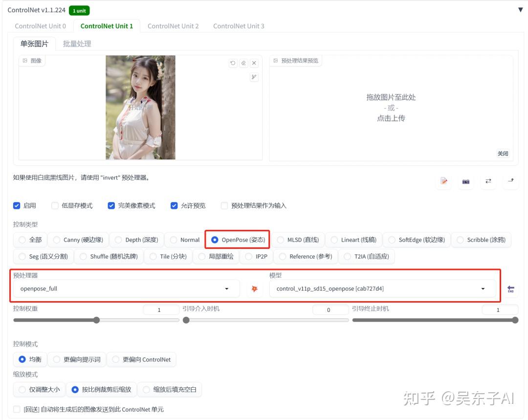This screenshot has width=528, height=420.
Task: Open the 预处理器 dropdown showing openpose_full
Action: click(x=125, y=288)
